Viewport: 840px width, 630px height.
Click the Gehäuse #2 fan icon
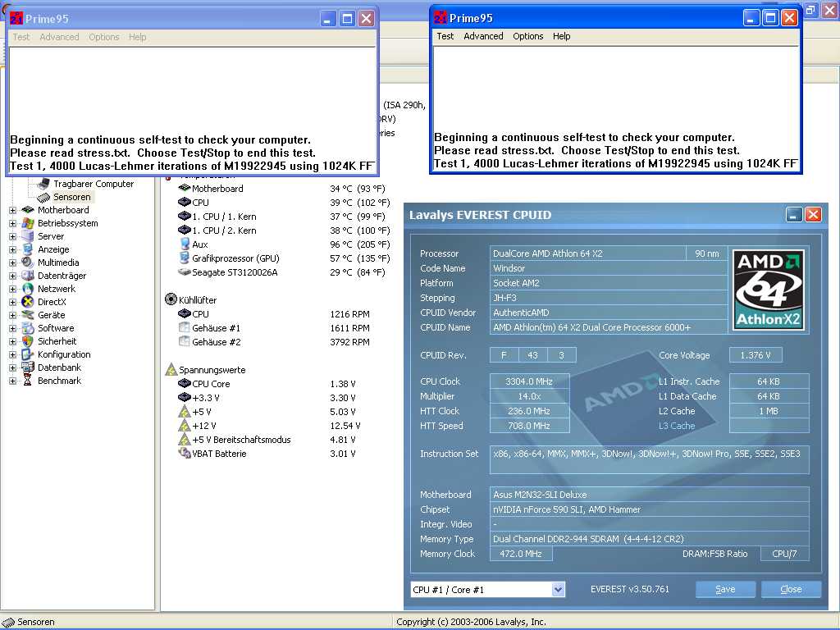(185, 341)
